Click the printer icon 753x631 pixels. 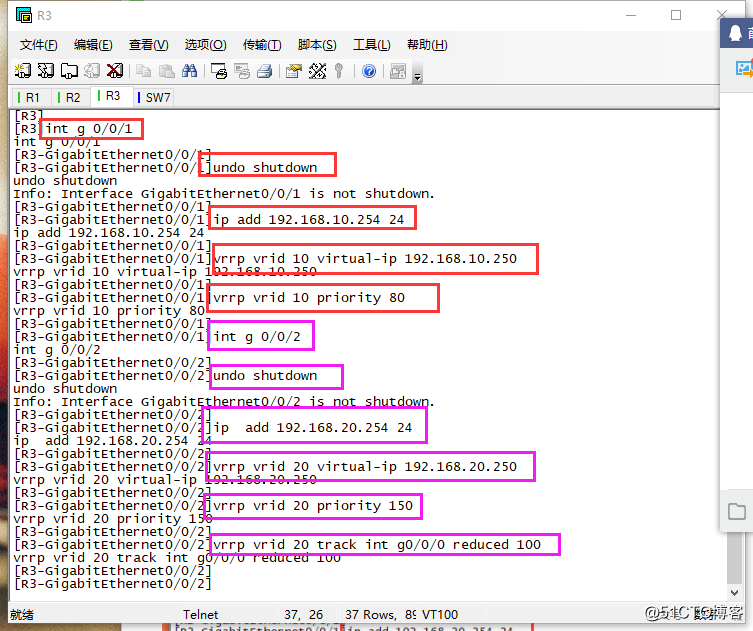(265, 71)
